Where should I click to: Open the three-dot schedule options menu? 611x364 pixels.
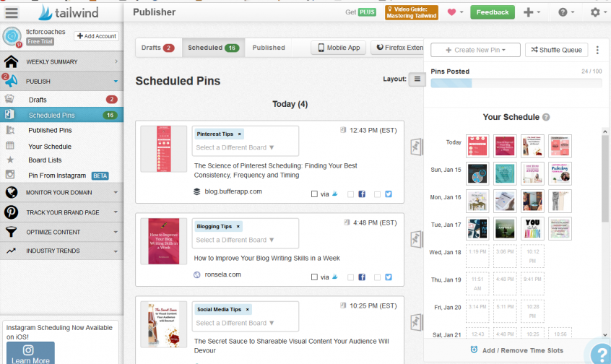click(x=597, y=50)
